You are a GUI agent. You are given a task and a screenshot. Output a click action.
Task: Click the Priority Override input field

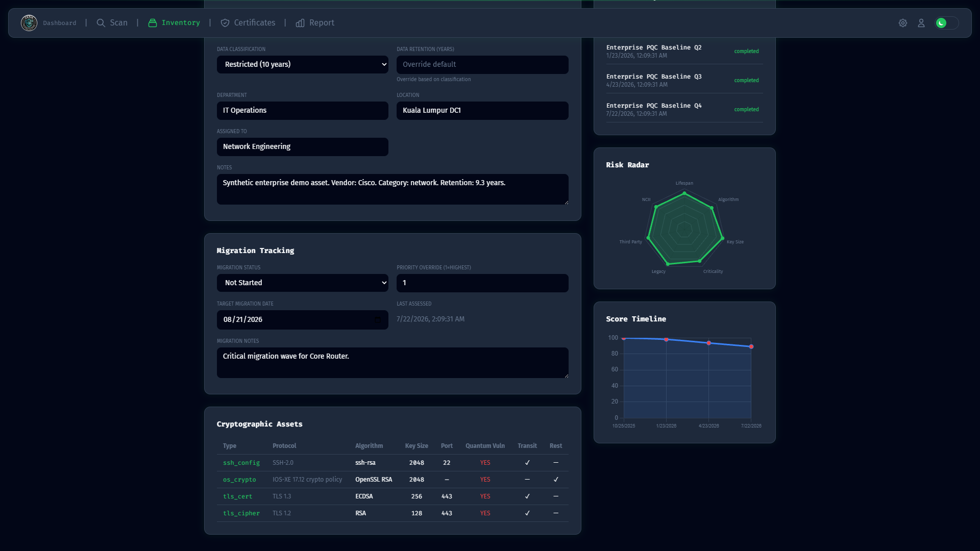(x=482, y=283)
